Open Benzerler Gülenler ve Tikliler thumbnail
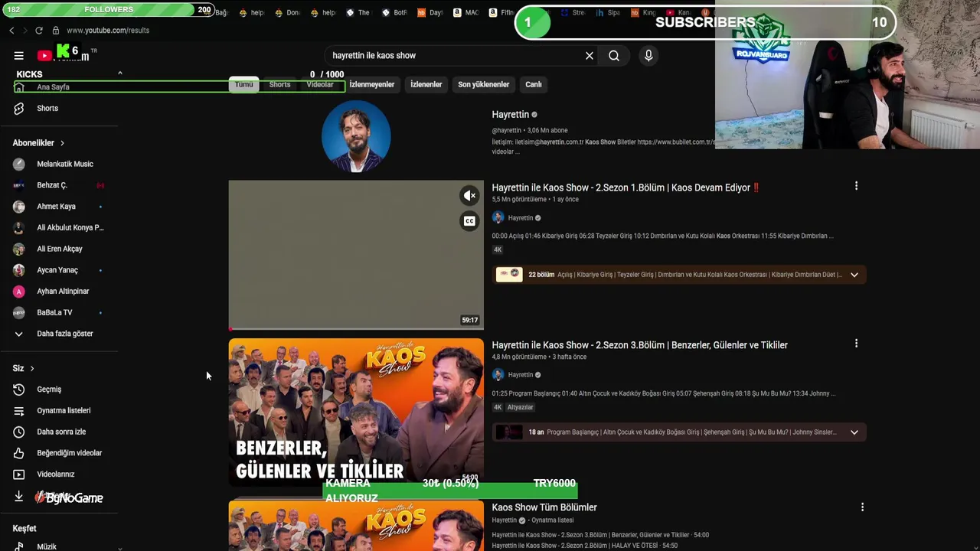Viewport: 980px width, 551px height. pyautogui.click(x=356, y=412)
